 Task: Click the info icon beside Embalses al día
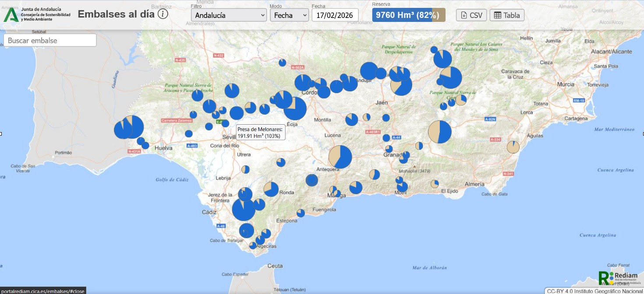(x=163, y=14)
